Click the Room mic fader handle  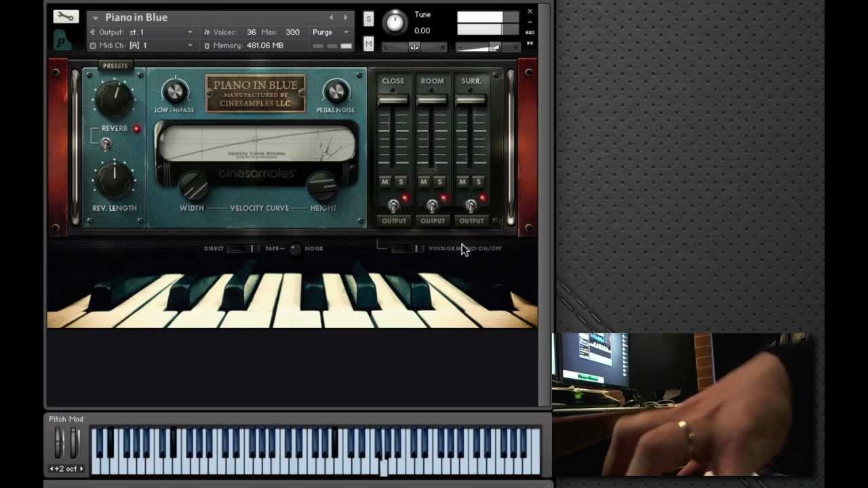432,100
